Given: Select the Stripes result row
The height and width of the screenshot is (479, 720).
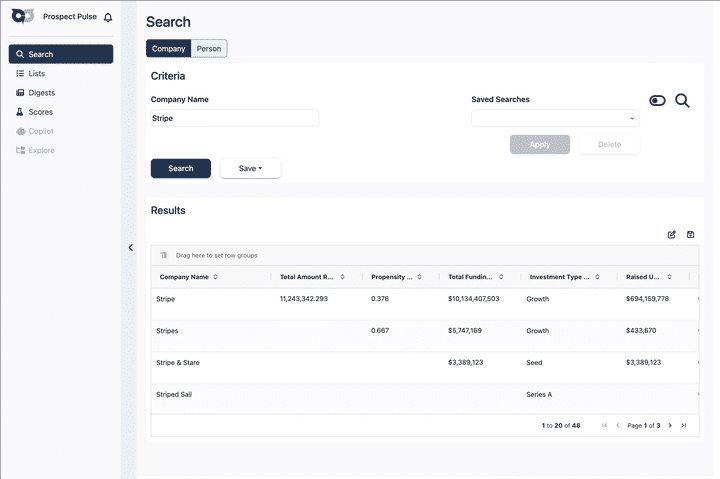Looking at the screenshot, I should tap(425, 336).
